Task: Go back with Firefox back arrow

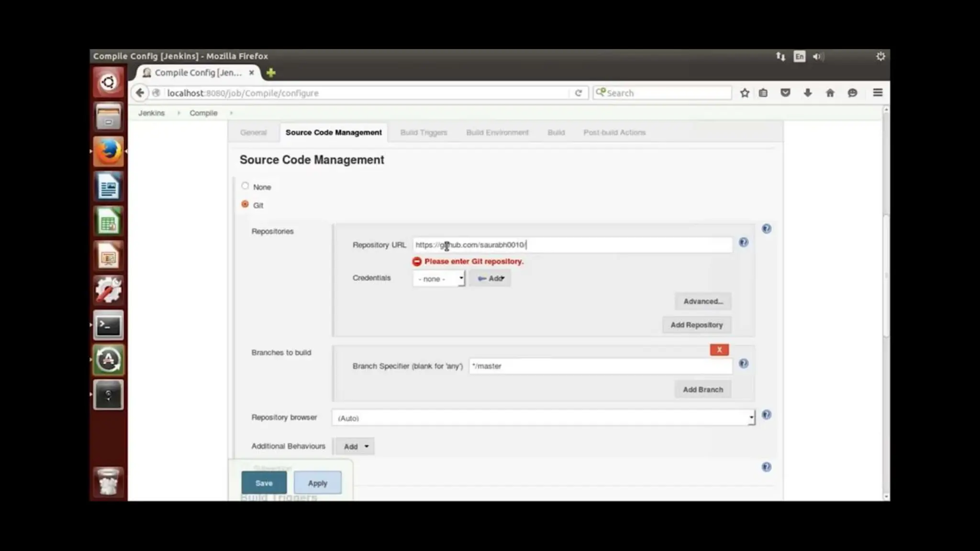Action: pyautogui.click(x=140, y=93)
